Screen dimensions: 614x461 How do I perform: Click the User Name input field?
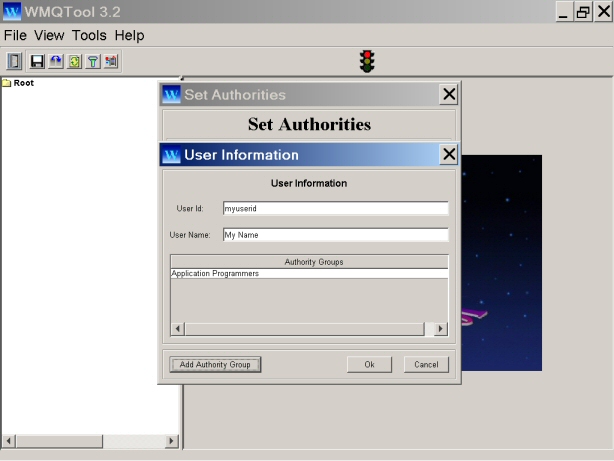pos(336,235)
